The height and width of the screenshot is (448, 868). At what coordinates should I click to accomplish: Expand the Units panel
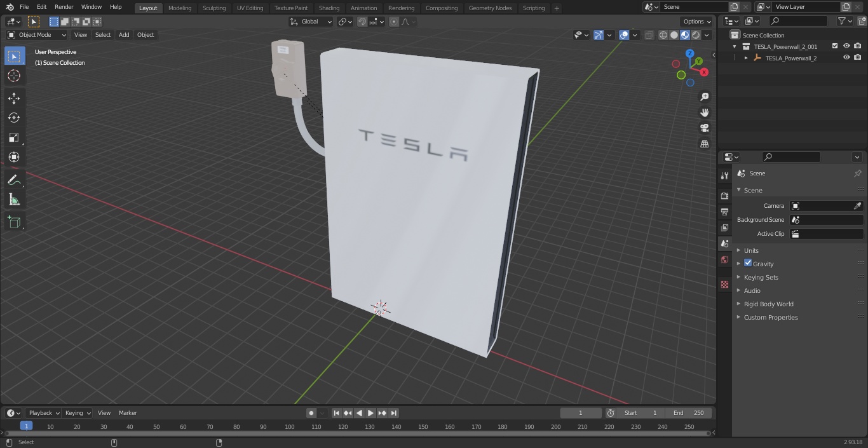tap(751, 250)
